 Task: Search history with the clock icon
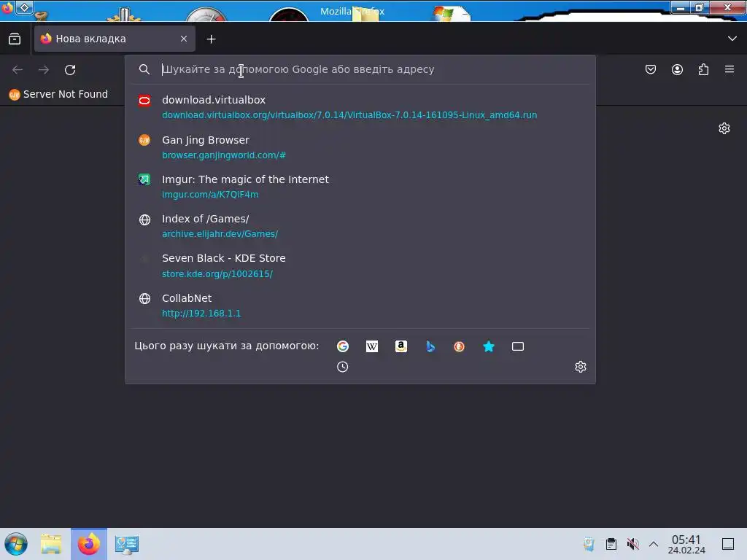343,367
